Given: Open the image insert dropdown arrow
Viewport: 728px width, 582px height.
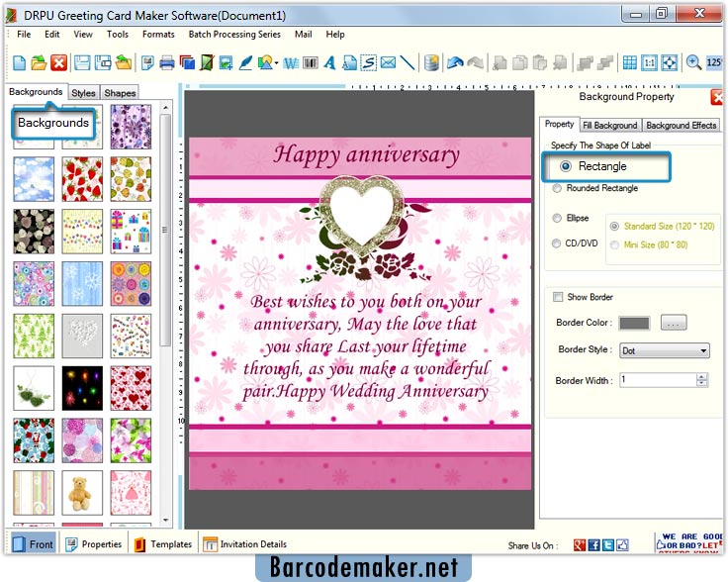Looking at the screenshot, I should point(276,63).
